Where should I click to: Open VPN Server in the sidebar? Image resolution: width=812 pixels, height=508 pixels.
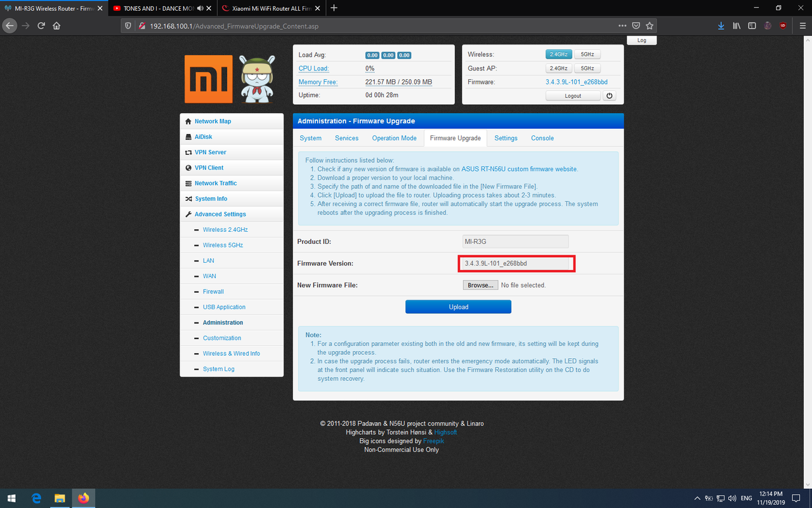[232, 152]
